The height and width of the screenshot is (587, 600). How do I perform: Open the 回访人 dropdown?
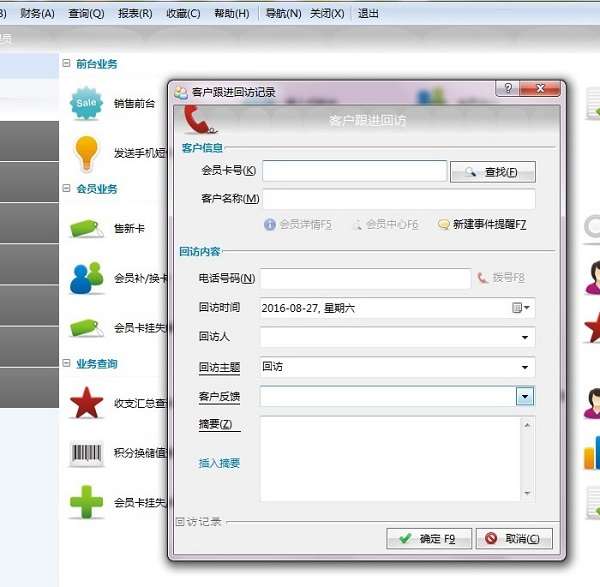525,337
